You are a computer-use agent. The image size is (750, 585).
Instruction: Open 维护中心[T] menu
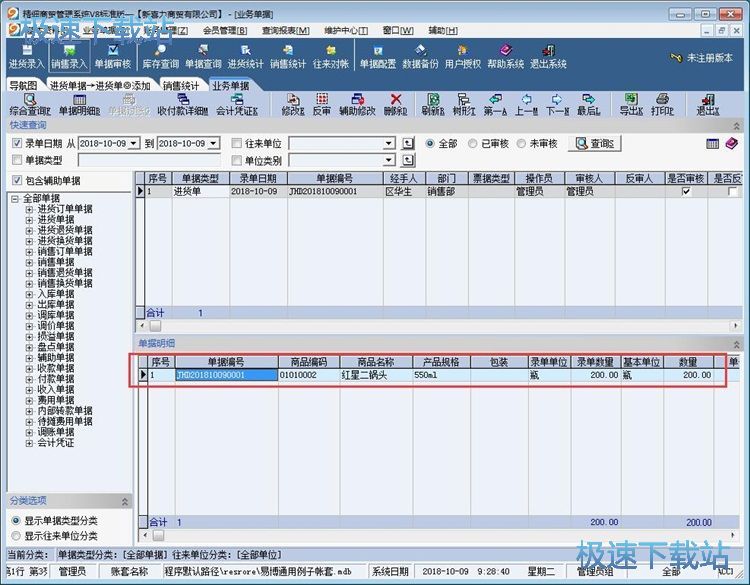[x=346, y=30]
